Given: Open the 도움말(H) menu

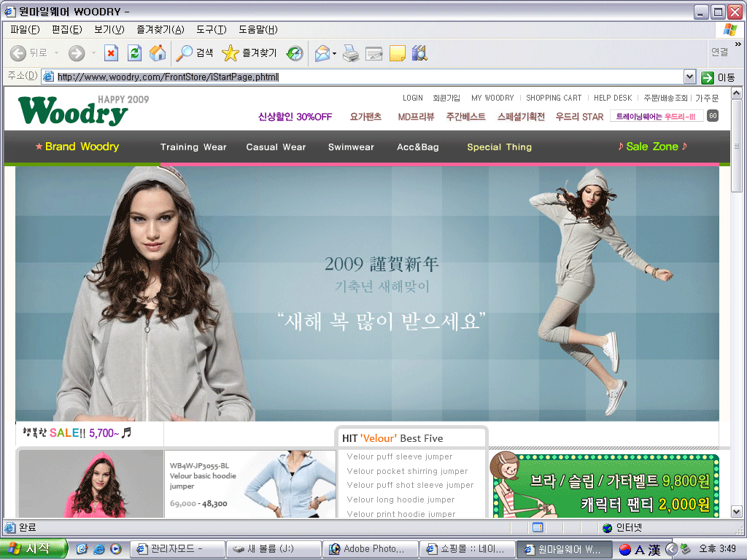Looking at the screenshot, I should click(x=258, y=29).
